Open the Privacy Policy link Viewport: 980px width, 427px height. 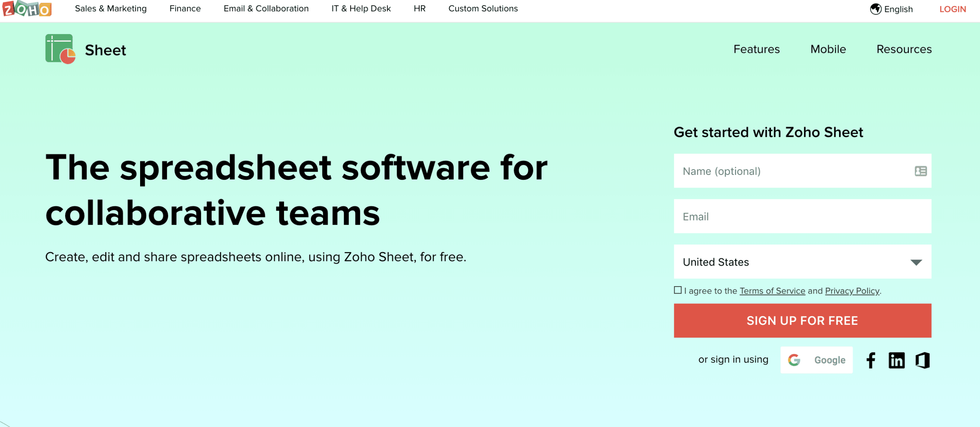point(852,291)
